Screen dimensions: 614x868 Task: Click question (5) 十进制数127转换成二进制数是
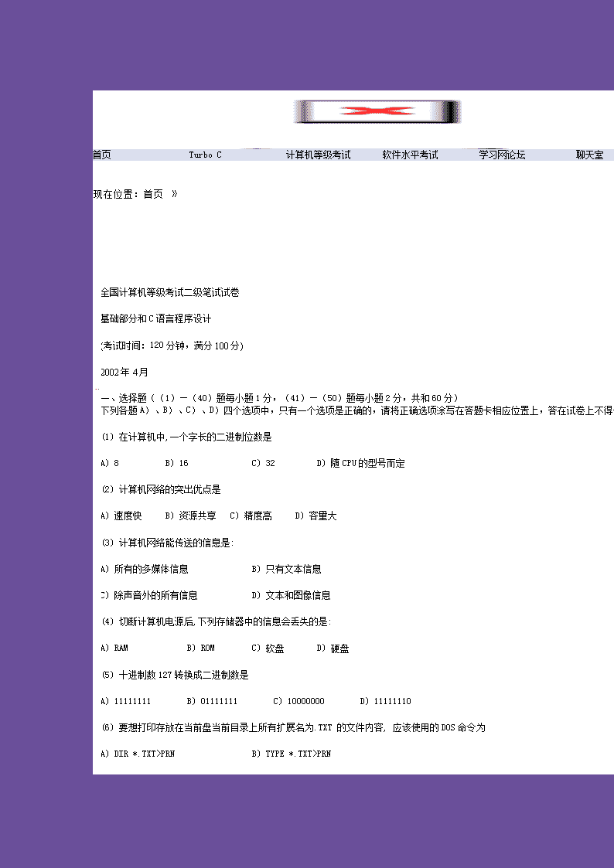click(x=175, y=675)
